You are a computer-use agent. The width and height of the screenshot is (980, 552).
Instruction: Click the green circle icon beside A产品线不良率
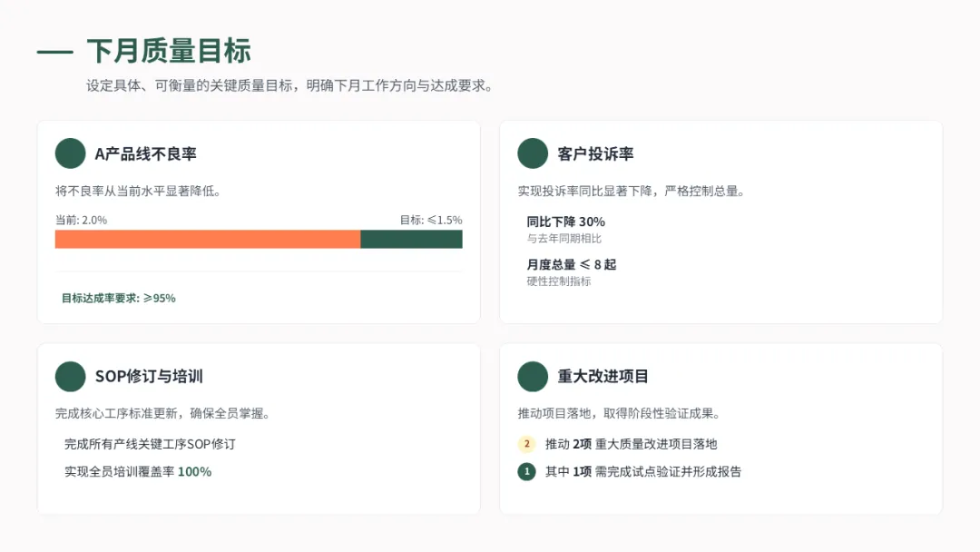tap(70, 153)
